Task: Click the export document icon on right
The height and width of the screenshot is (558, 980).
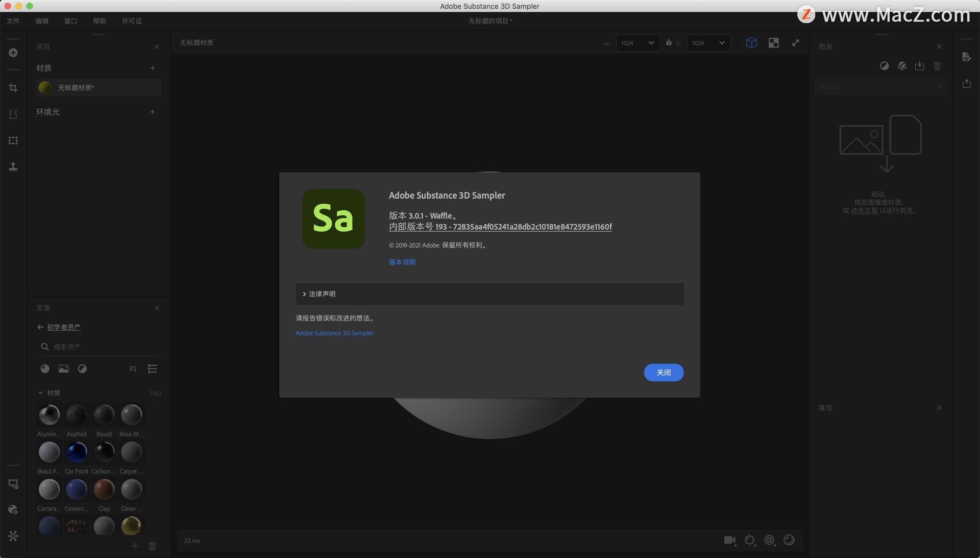Action: [x=966, y=57]
